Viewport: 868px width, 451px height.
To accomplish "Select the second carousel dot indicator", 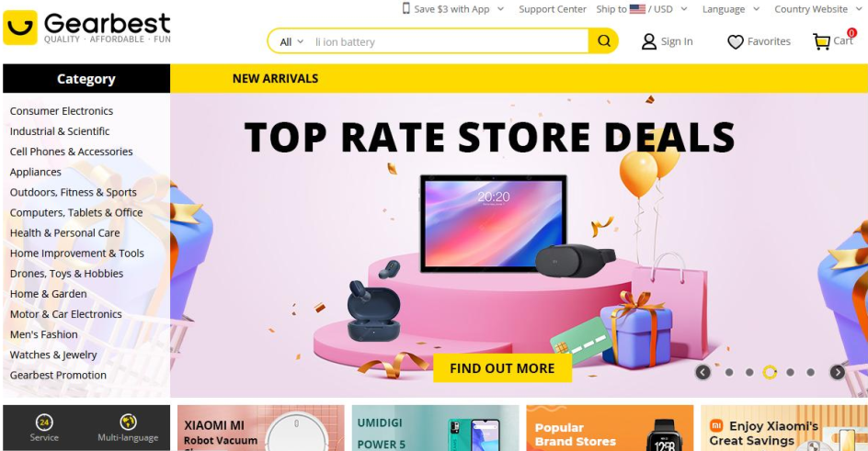I will 749,373.
